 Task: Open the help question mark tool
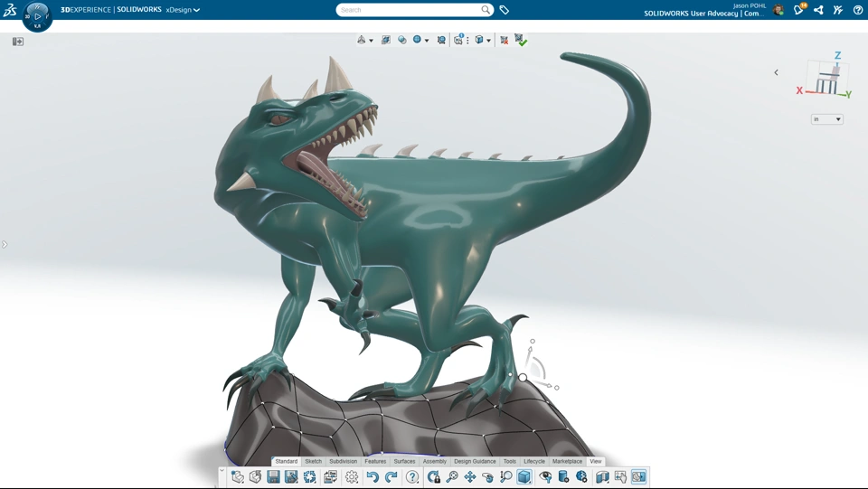[412, 477]
